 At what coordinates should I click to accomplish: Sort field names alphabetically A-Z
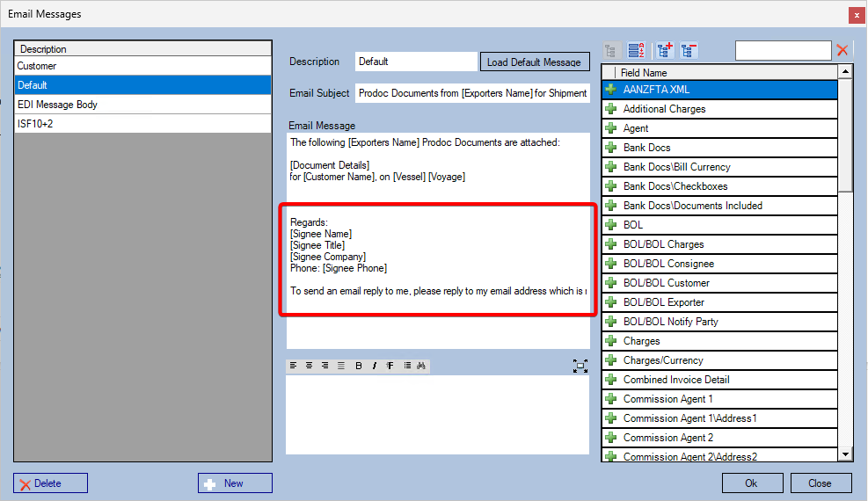[636, 51]
